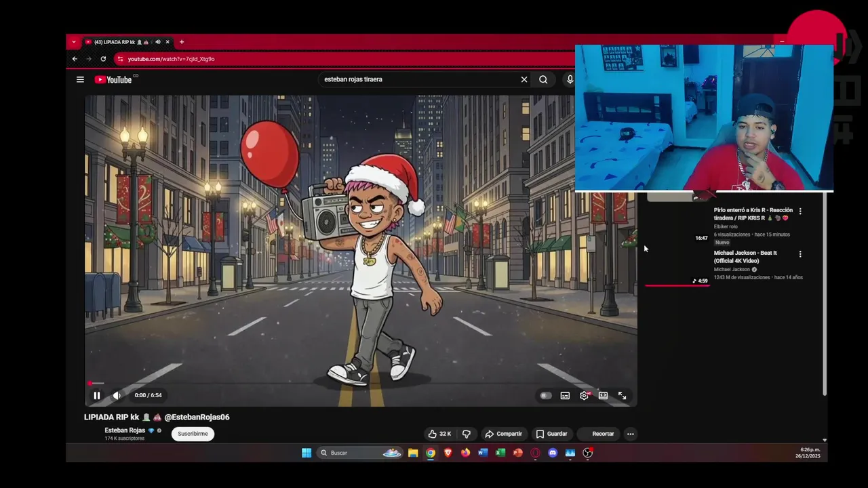Go forward in the browser
The width and height of the screenshot is (868, 488).
coord(89,59)
